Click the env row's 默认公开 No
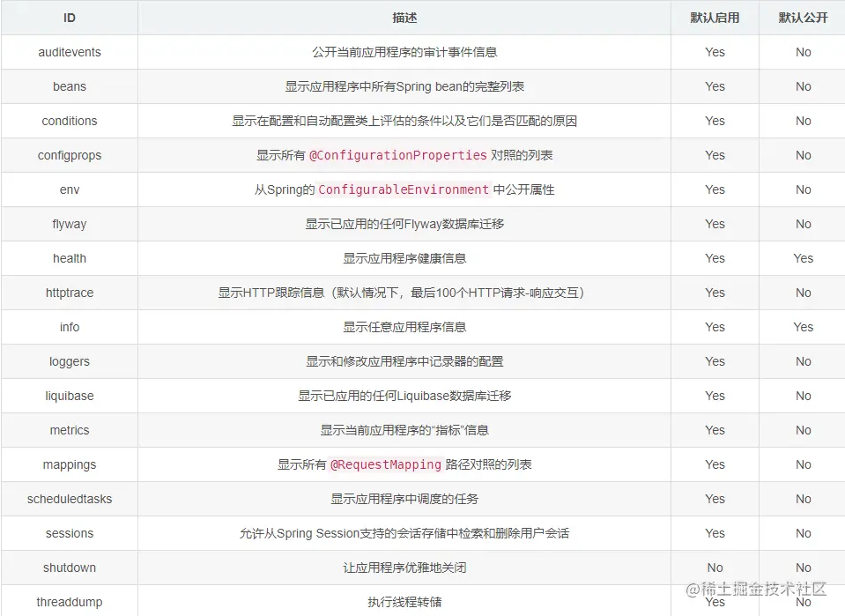The height and width of the screenshot is (616, 845). pyautogui.click(x=803, y=189)
